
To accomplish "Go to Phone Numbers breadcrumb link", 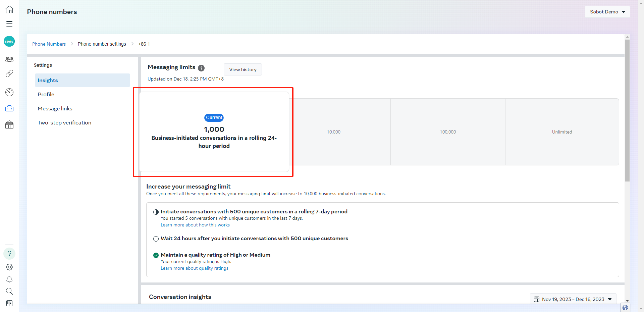I will tap(49, 44).
